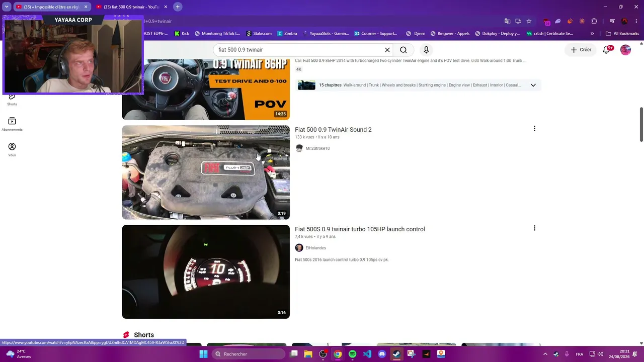Open the YayaaaSlots bookmark
This screenshot has width=644, height=362.
tap(326, 34)
